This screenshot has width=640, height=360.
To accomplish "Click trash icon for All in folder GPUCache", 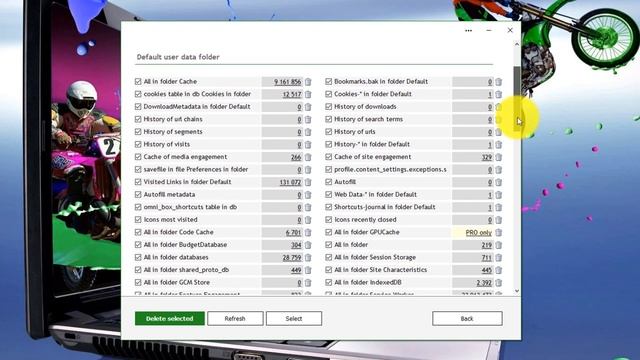I will pos(499,232).
